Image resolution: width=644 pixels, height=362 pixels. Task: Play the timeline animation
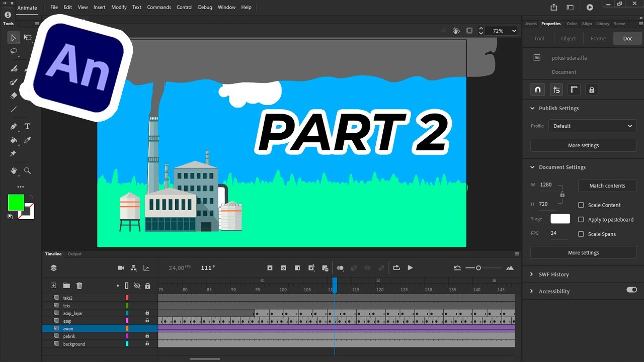coord(410,268)
